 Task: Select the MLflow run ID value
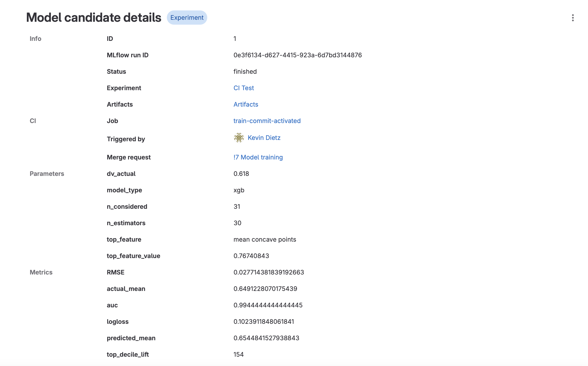tap(297, 55)
